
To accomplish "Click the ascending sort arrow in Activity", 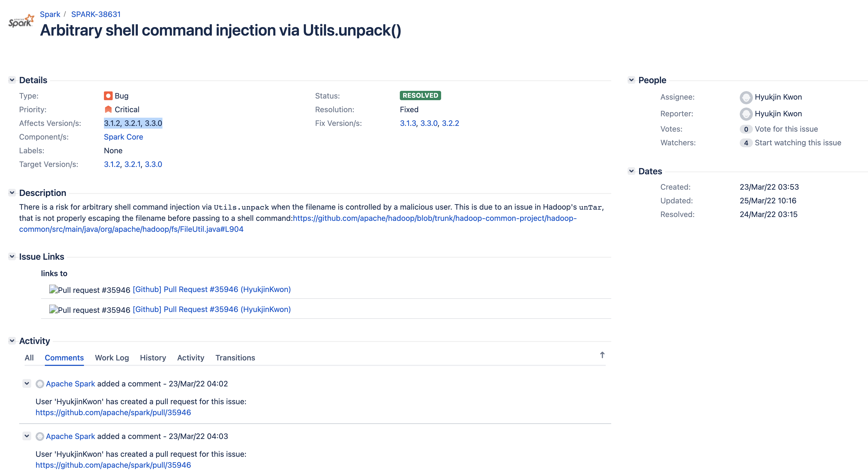I will [x=602, y=355].
